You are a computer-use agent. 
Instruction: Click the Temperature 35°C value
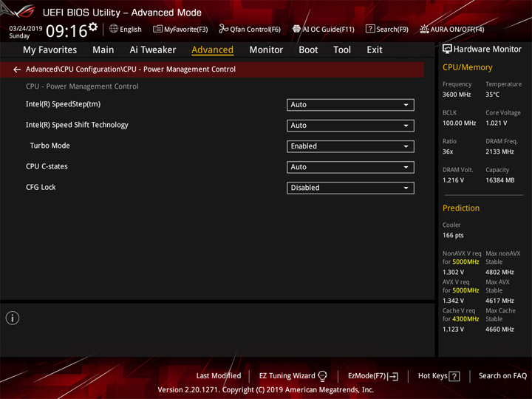[x=492, y=95]
